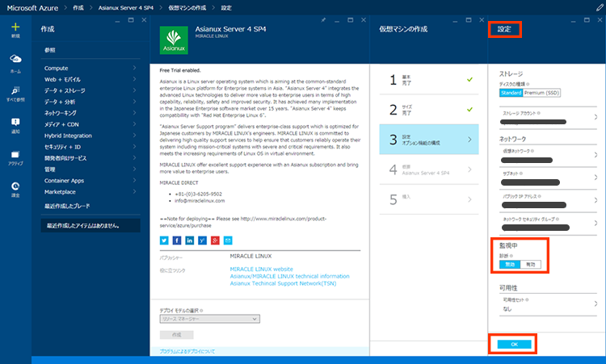Viewport: 606px width, 364px height.
Task: Click the green plus New icon
Action: [15, 27]
